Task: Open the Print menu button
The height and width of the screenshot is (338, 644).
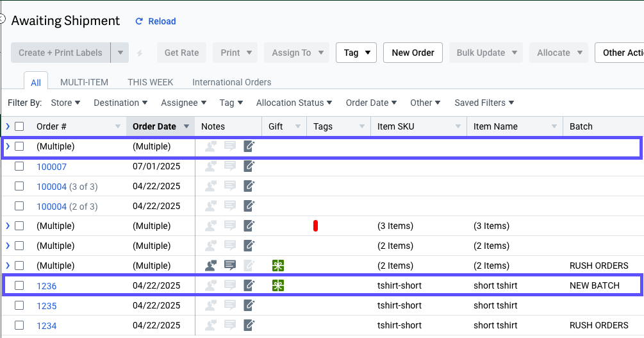Action: 235,53
